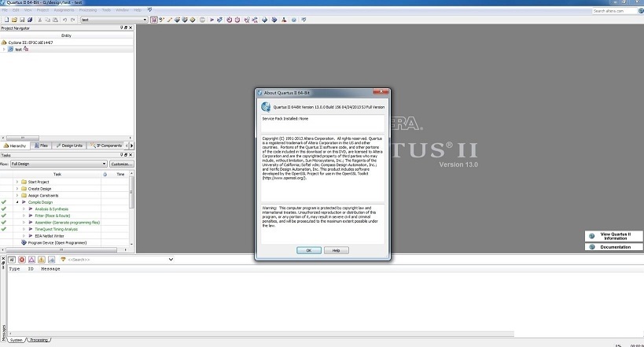This screenshot has width=644, height=347.
Task: Click the Customize... button in Tasks
Action: click(122, 164)
